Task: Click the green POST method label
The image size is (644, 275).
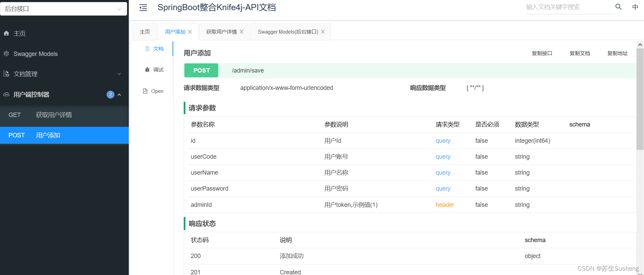Action: tap(201, 71)
